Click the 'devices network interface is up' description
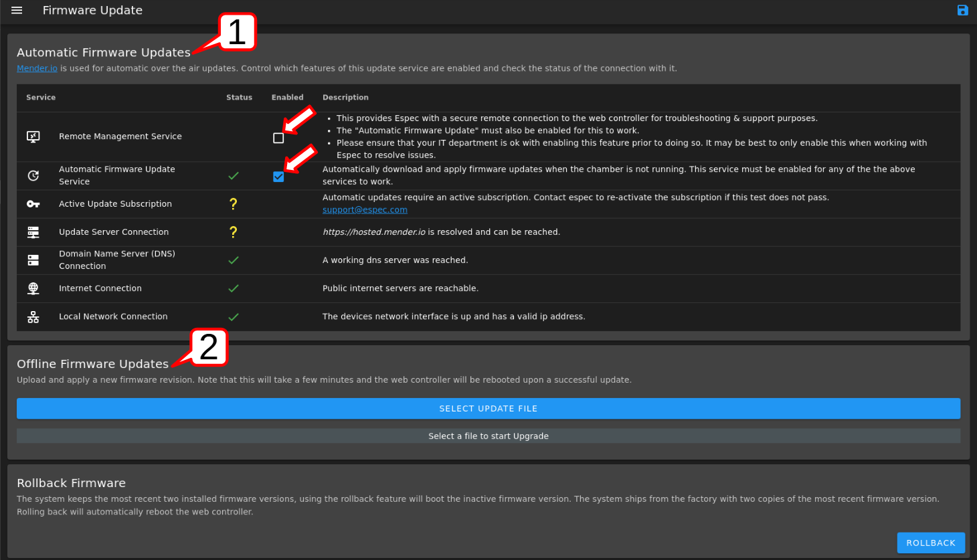This screenshot has height=560, width=977. point(454,316)
